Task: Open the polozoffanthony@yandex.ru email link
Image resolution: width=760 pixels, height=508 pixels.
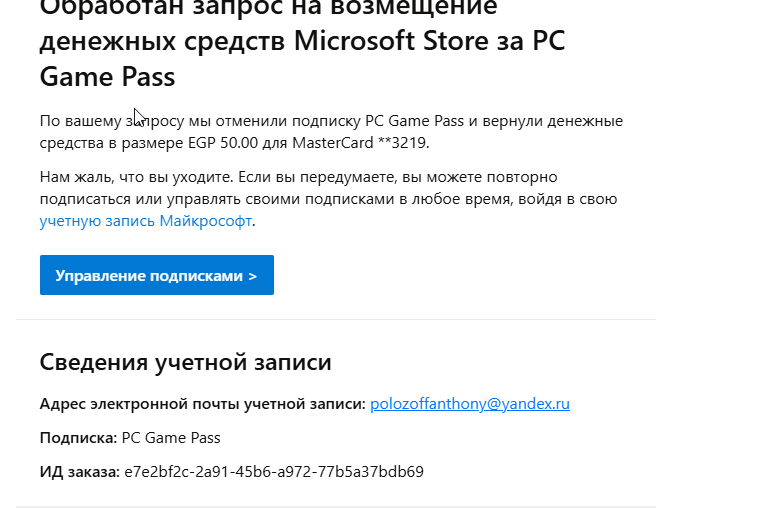Action: 469,404
